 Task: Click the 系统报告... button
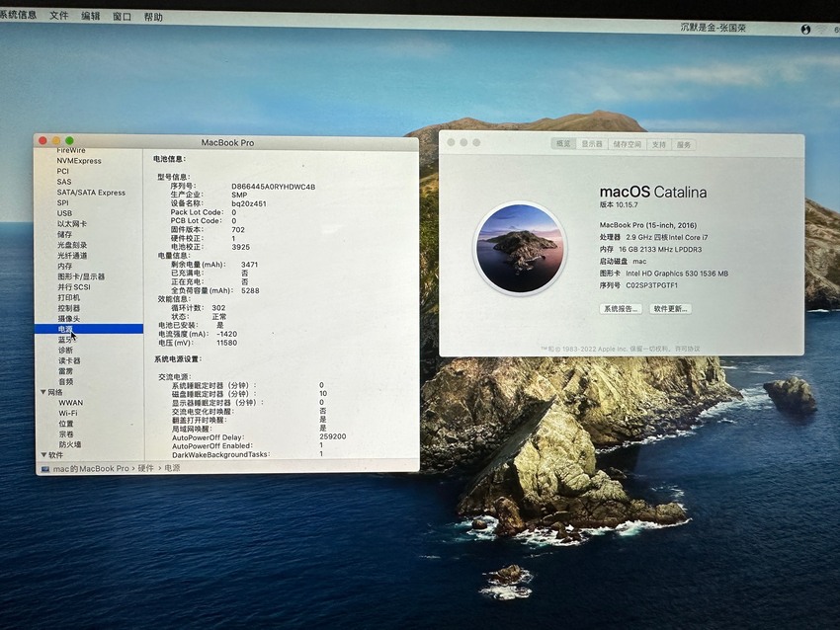coord(621,309)
